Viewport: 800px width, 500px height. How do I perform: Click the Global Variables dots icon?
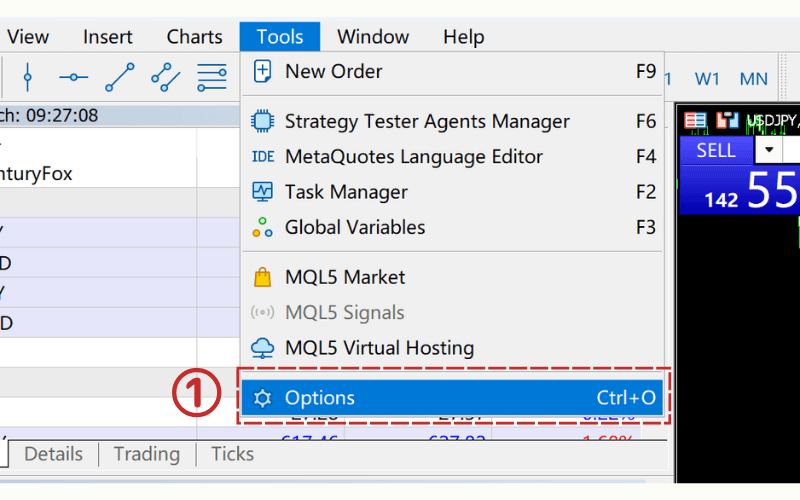[x=262, y=227]
